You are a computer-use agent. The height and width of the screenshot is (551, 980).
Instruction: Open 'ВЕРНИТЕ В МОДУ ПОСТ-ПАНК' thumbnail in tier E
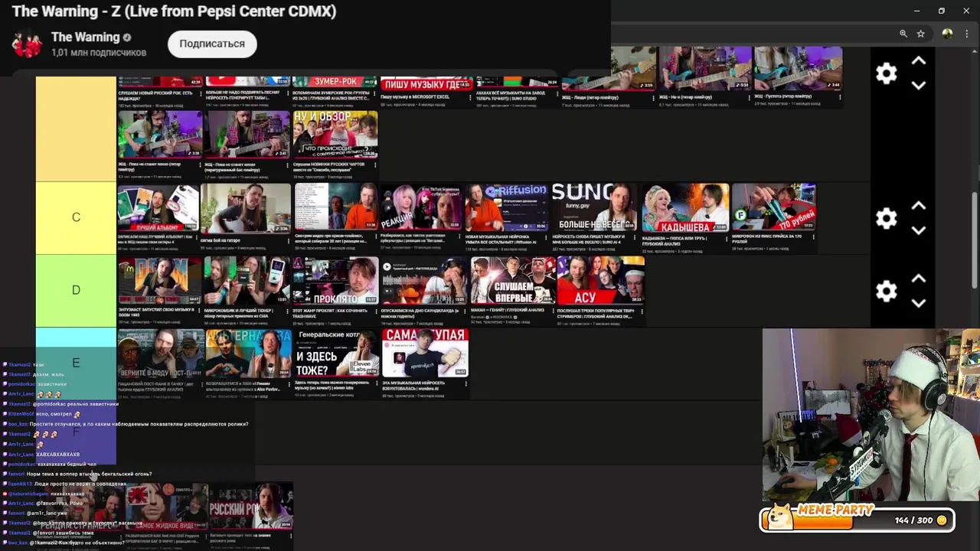click(159, 354)
